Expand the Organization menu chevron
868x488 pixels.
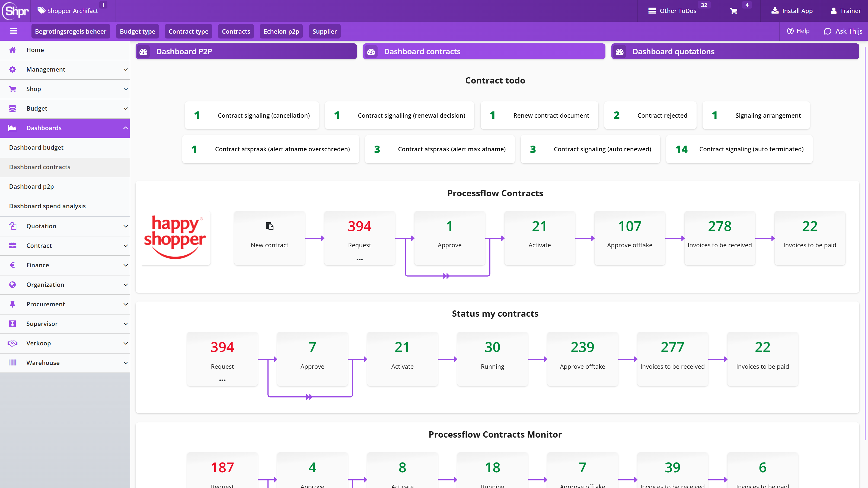(126, 285)
